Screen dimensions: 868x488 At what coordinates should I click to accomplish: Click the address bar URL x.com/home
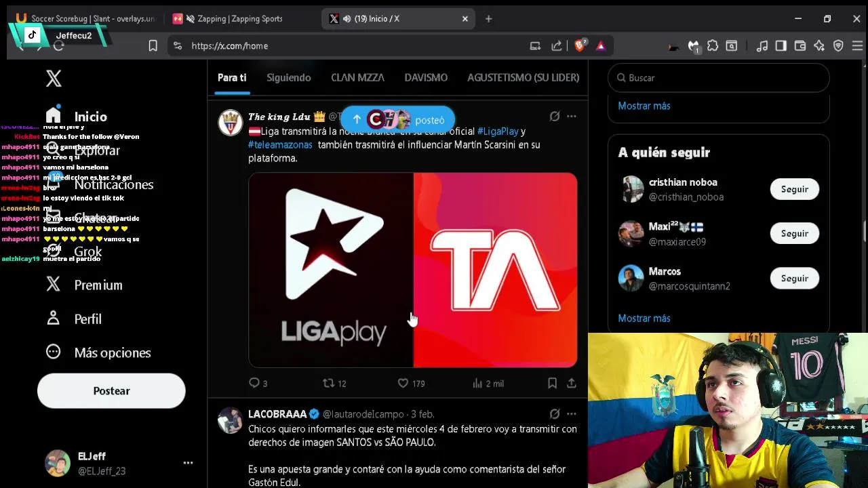(x=230, y=46)
